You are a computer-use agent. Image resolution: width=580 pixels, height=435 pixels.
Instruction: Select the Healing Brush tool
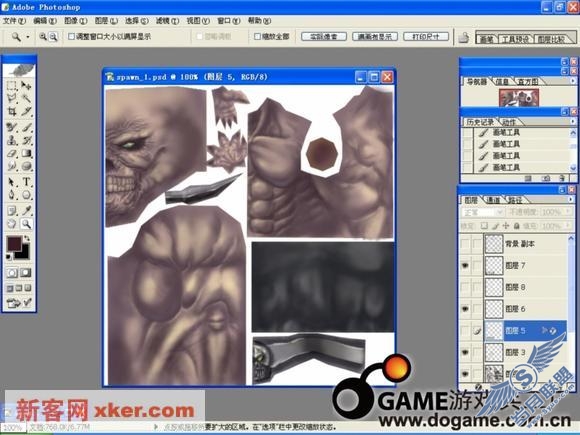click(x=12, y=128)
